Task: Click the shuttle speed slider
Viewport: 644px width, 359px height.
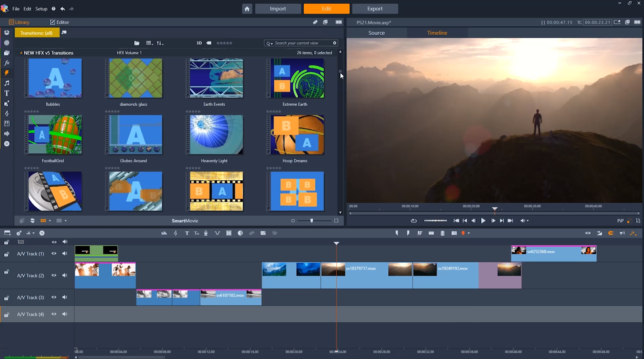Action: [435, 221]
